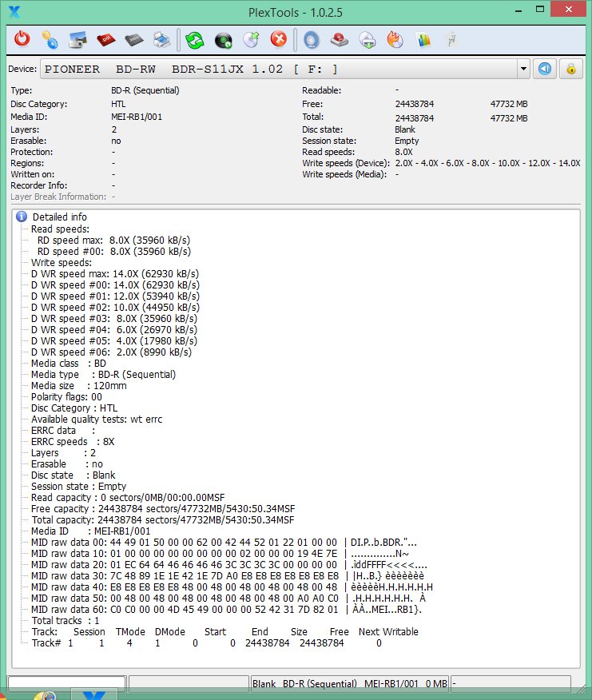
Task: Click the red drive toolbar icon
Action: 339,39
